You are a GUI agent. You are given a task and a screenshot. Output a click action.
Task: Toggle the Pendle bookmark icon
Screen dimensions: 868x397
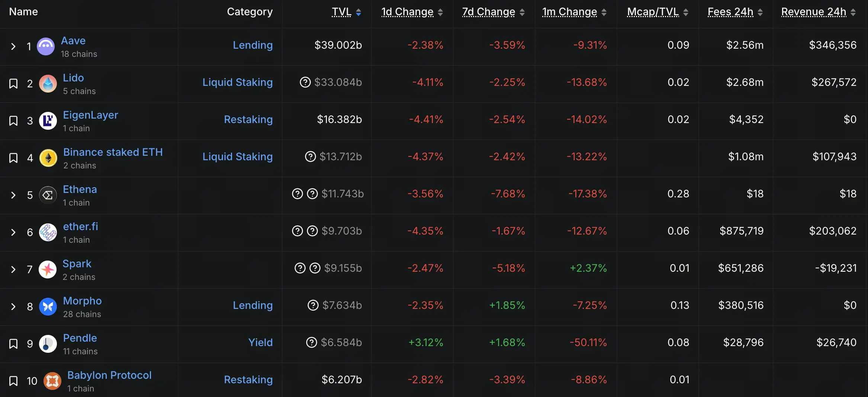click(13, 344)
